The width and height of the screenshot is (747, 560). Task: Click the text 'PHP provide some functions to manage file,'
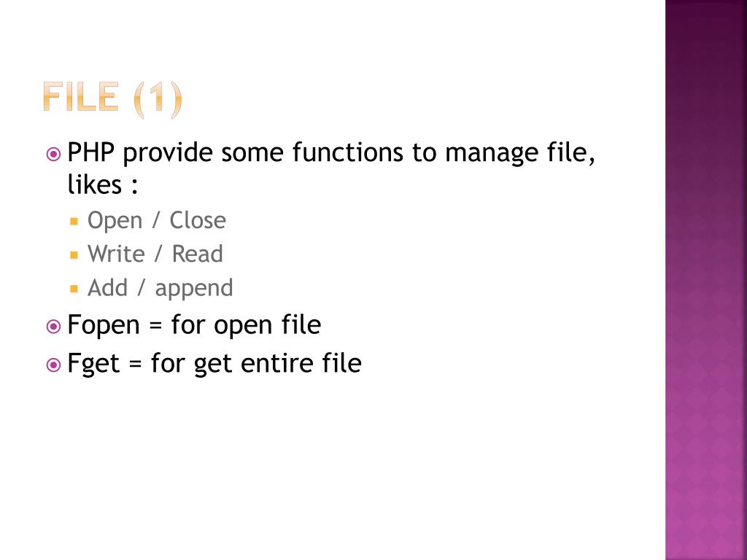click(331, 153)
